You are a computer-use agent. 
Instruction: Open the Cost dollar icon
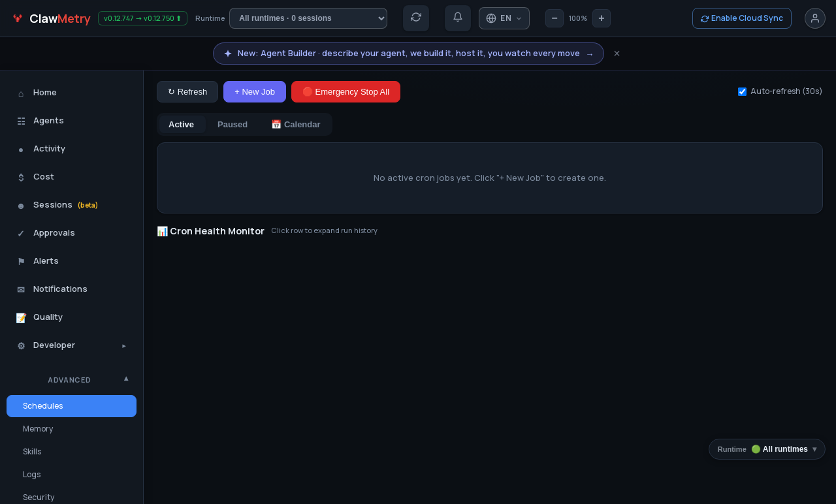21,177
